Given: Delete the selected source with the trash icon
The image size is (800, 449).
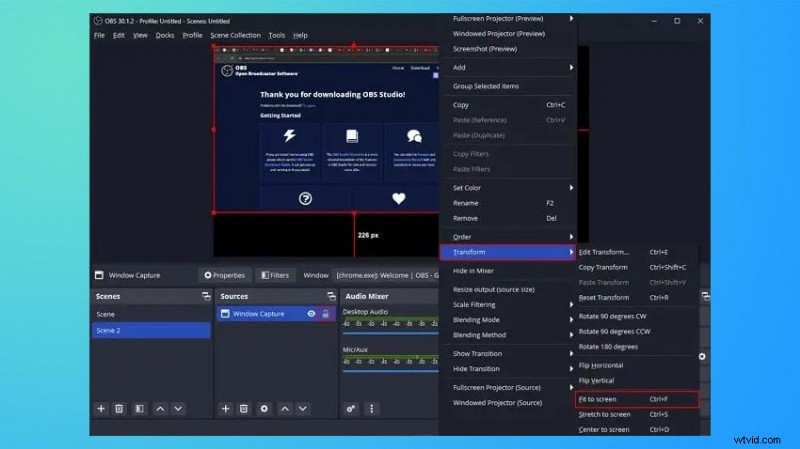Looking at the screenshot, I should pos(244,409).
